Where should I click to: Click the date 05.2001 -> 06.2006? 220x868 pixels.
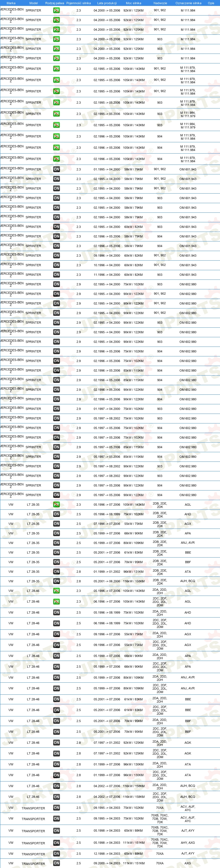point(107,581)
